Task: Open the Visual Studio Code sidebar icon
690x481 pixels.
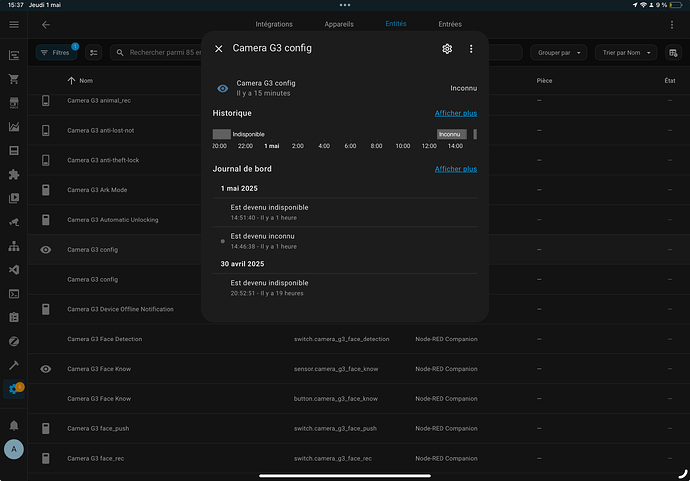Action: click(14, 270)
